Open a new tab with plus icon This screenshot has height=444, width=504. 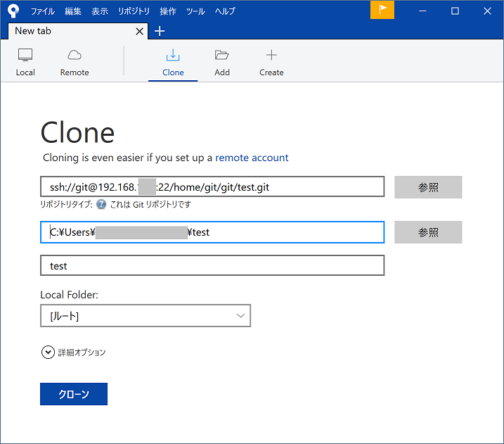(x=160, y=31)
